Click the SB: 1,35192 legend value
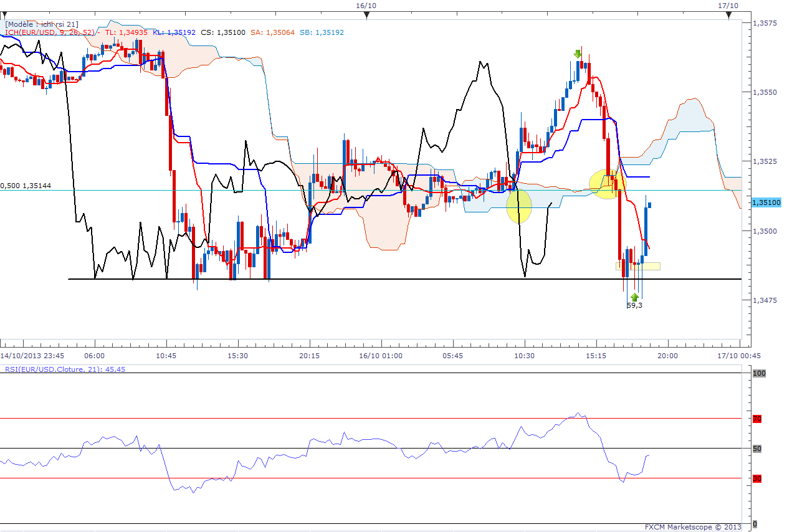This screenshot has height=532, width=787. pos(322,32)
